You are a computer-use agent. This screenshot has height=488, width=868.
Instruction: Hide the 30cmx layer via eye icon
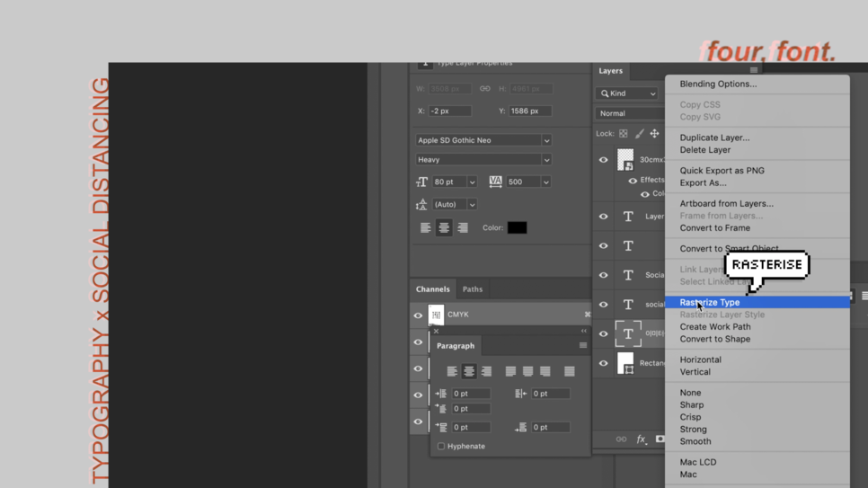604,160
